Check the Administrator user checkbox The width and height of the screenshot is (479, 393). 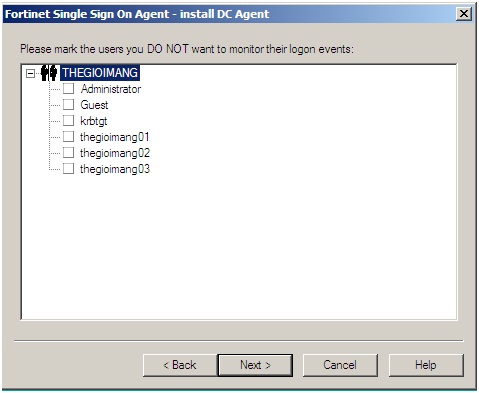(x=68, y=89)
